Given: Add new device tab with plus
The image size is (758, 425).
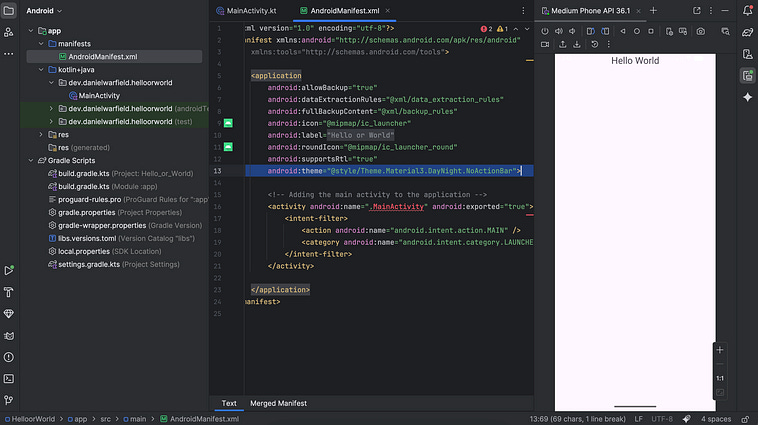Looking at the screenshot, I should (x=653, y=11).
